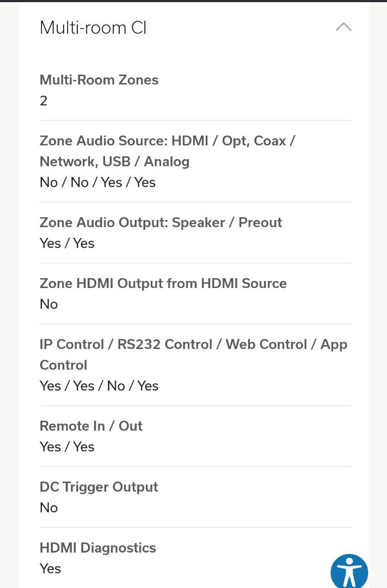The width and height of the screenshot is (387, 588).
Task: Click the Yes / Yes / No / Yes value
Action: coord(99,386)
